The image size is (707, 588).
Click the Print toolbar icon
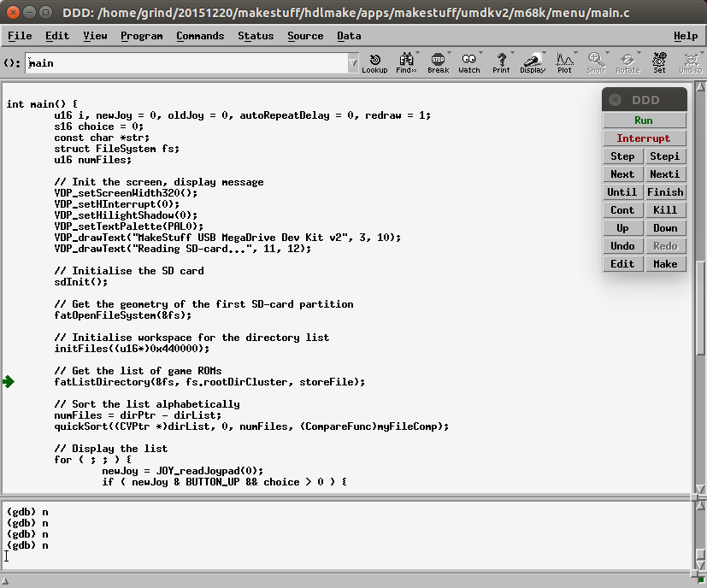tap(500, 62)
